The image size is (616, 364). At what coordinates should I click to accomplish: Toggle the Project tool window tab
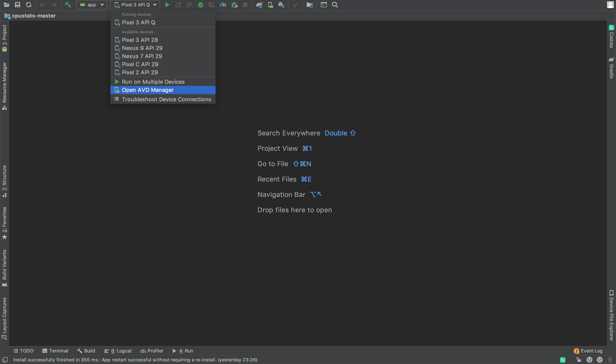point(4,38)
